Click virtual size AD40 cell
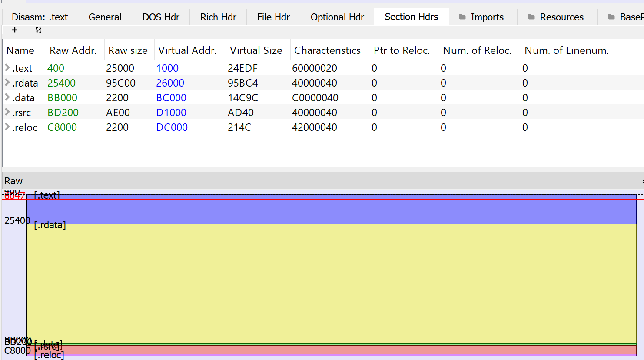This screenshot has width=644, height=360. [x=241, y=113]
